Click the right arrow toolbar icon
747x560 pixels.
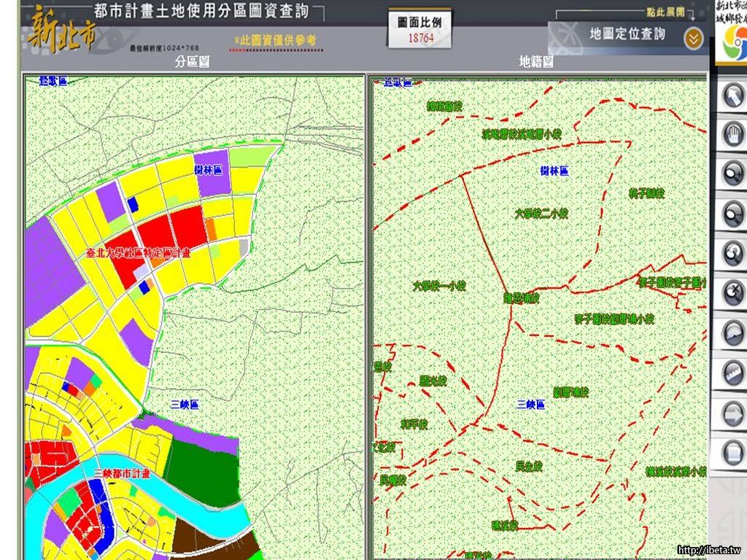click(732, 413)
